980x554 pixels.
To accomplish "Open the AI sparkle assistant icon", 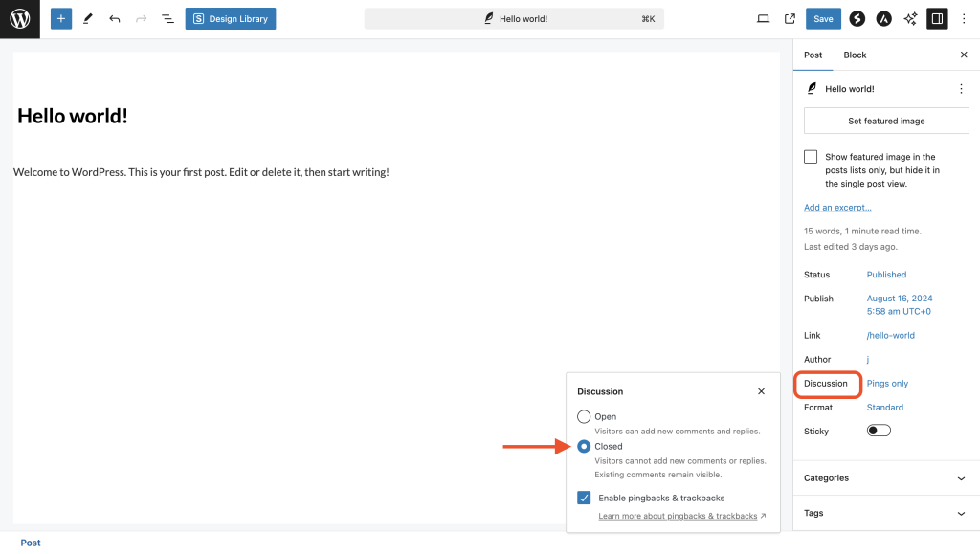I will pos(911,19).
